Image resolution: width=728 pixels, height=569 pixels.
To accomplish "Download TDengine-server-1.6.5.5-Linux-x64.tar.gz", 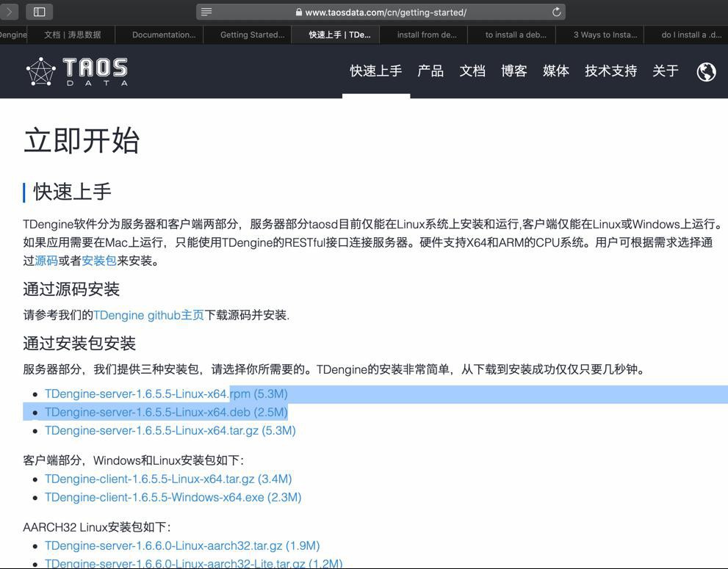I will click(170, 431).
